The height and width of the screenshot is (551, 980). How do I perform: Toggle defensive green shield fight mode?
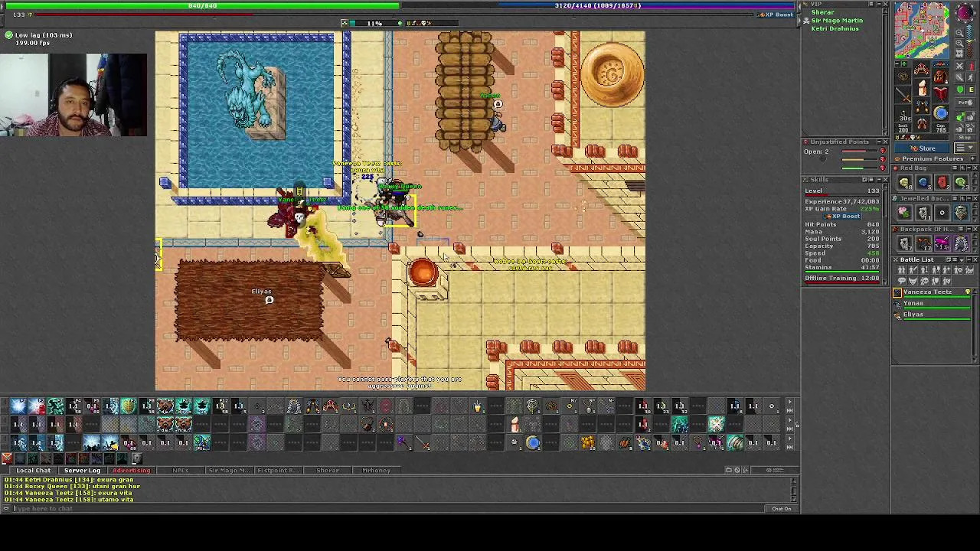click(x=959, y=90)
